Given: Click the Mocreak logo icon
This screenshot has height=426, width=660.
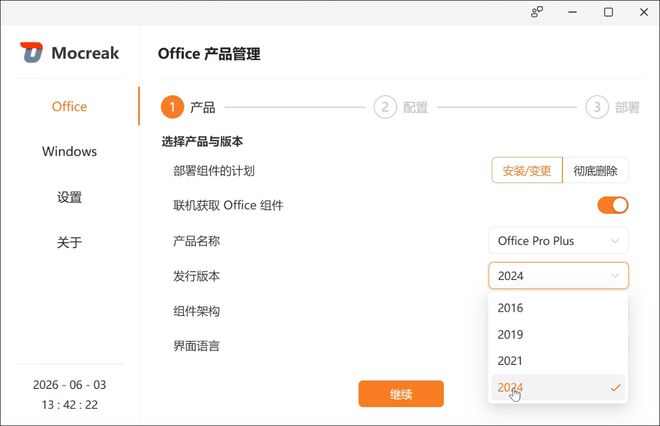Looking at the screenshot, I should coord(32,52).
